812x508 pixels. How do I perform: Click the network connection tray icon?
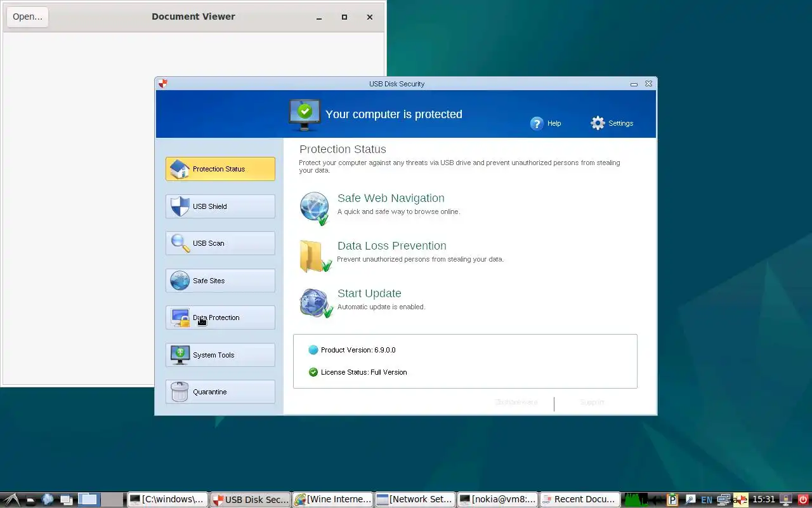[x=724, y=500]
